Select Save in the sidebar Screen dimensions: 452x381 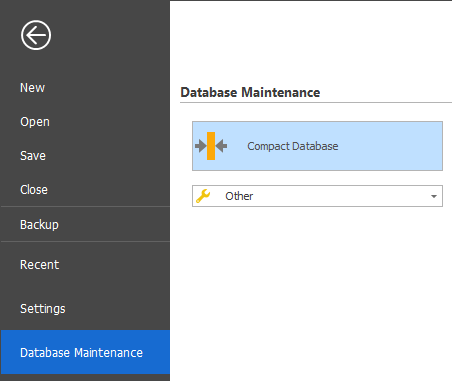tap(33, 156)
